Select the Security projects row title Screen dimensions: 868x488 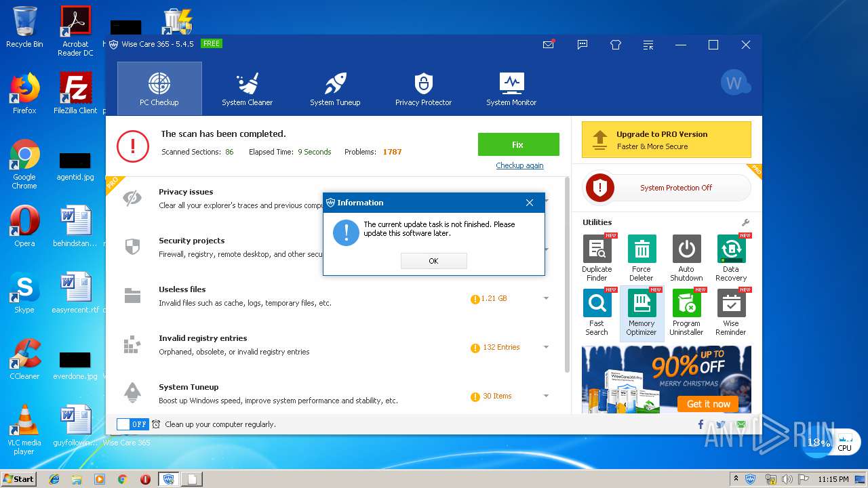point(191,241)
